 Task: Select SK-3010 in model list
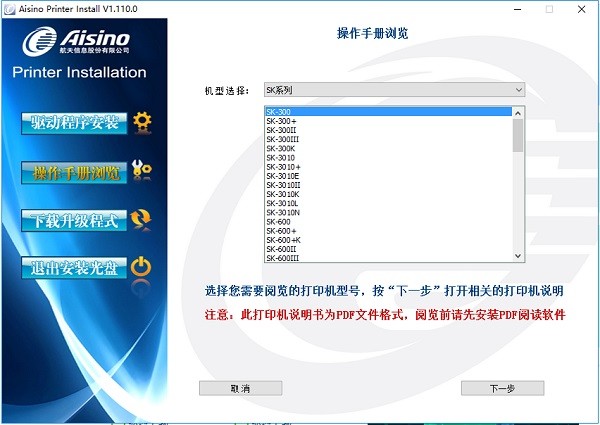point(388,158)
